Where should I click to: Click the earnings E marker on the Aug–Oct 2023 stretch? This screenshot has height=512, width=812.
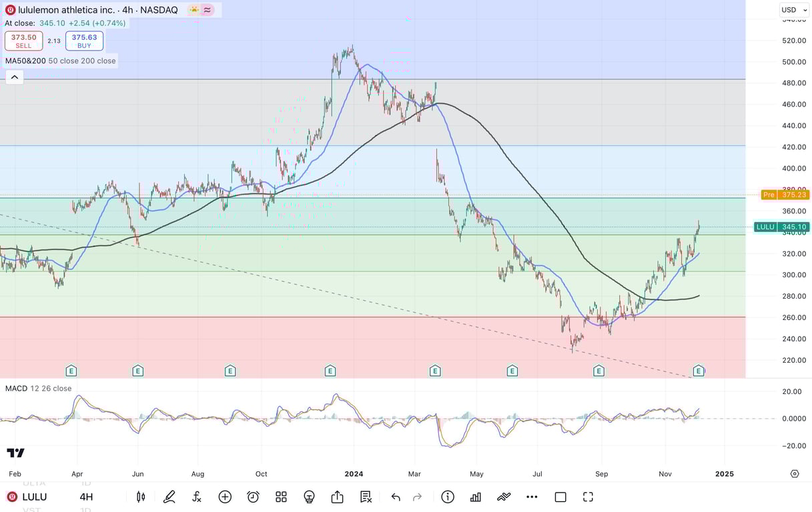click(x=230, y=371)
